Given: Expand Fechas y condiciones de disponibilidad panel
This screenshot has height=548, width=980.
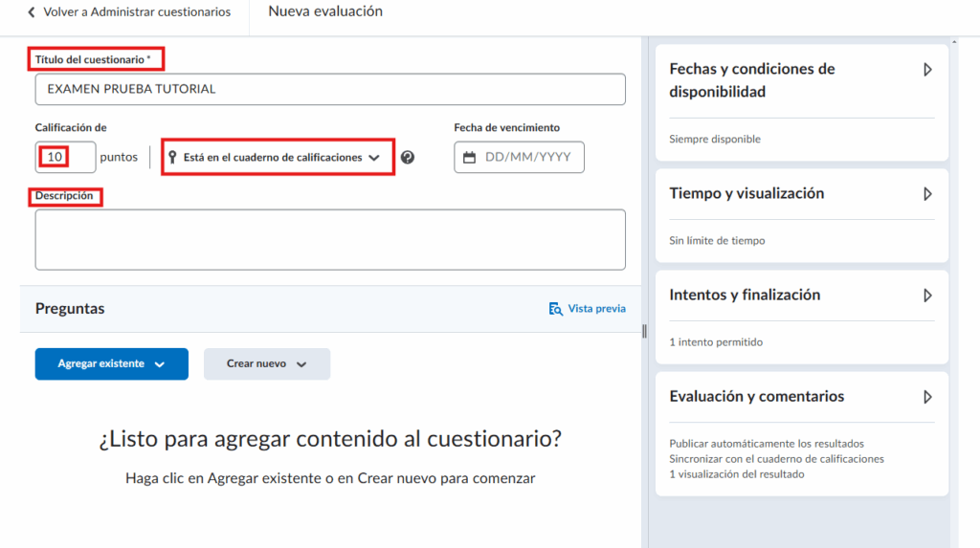Looking at the screenshot, I should coord(926,70).
